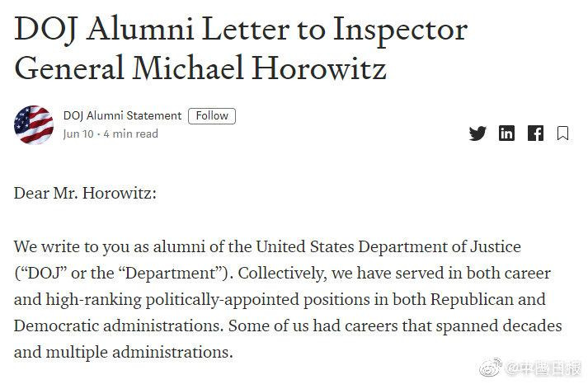Click the phrase 'United States Department of Justice'

pos(389,246)
